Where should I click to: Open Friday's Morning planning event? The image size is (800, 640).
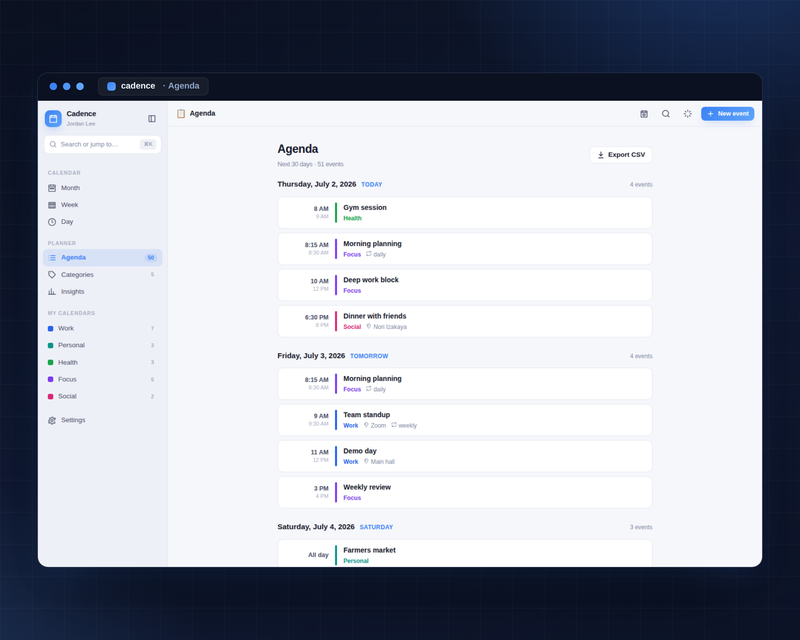pyautogui.click(x=465, y=384)
